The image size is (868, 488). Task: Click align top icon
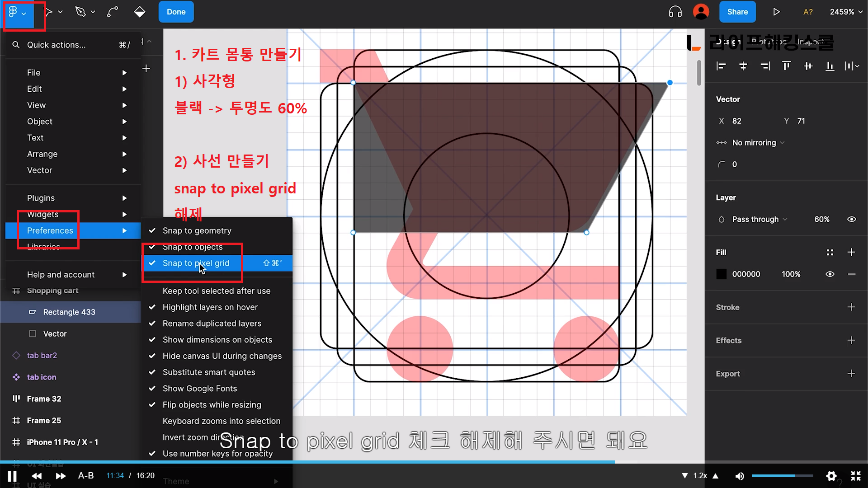787,66
